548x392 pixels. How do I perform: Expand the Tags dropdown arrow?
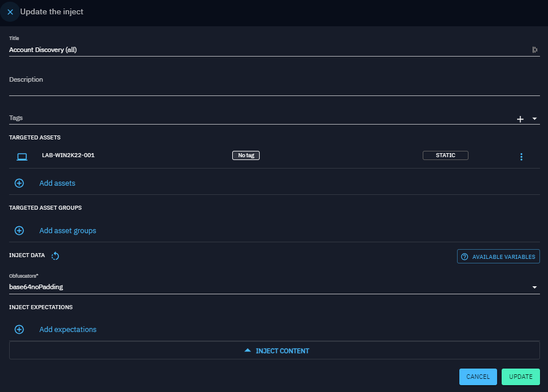coord(534,119)
